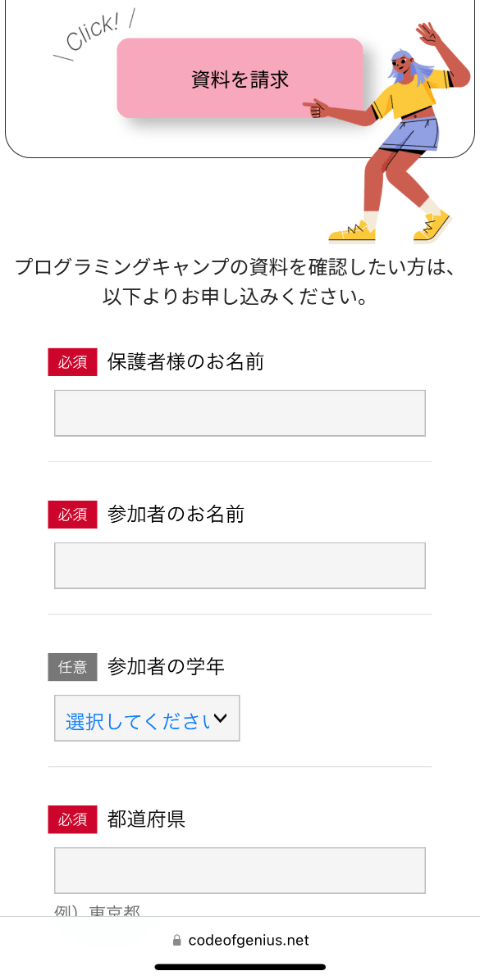The image size is (480, 980).
Task: Select the 必須 badge beside 都道府県
Action: [x=72, y=819]
